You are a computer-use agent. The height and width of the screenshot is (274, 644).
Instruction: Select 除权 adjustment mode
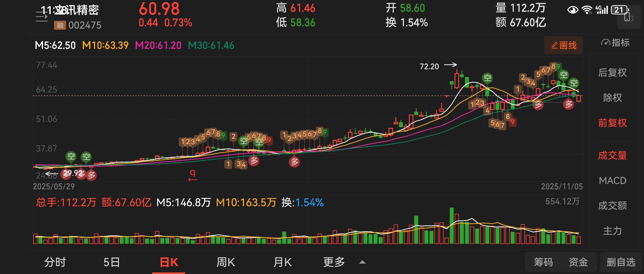click(612, 98)
